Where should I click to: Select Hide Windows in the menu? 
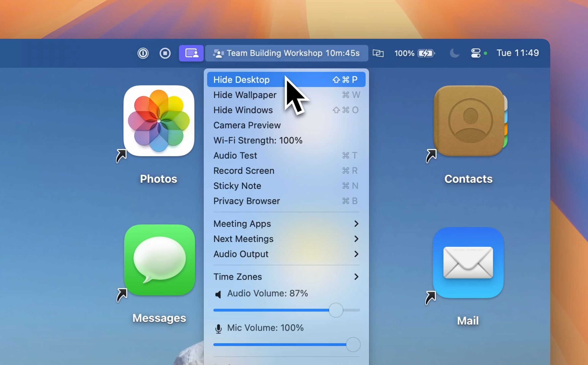(286, 110)
